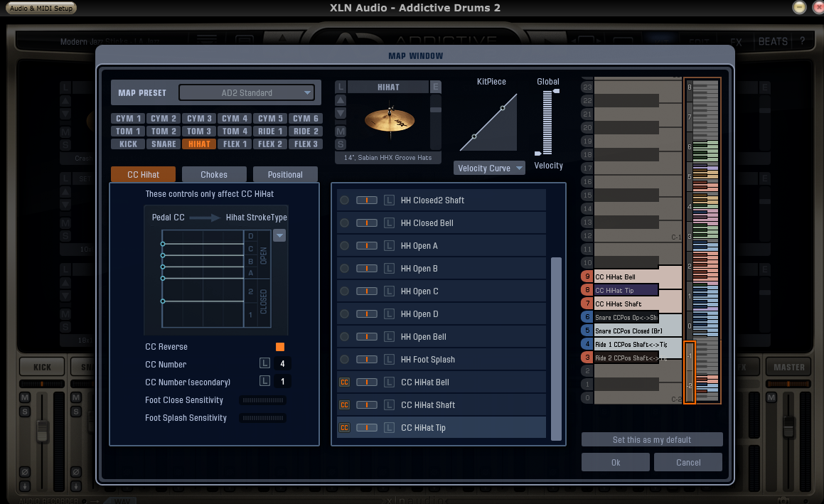
Task: Open Audio & MIDI Setup
Action: 41,8
